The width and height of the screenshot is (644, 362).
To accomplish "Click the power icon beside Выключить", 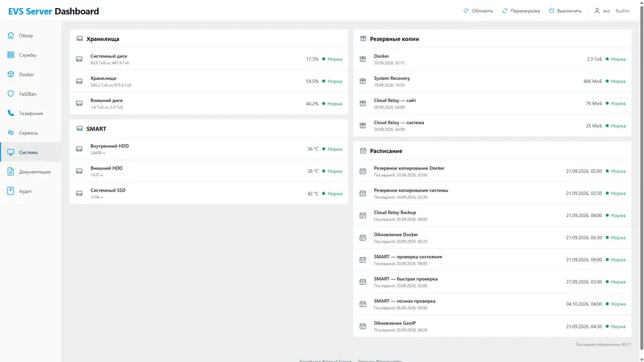I will tap(551, 11).
